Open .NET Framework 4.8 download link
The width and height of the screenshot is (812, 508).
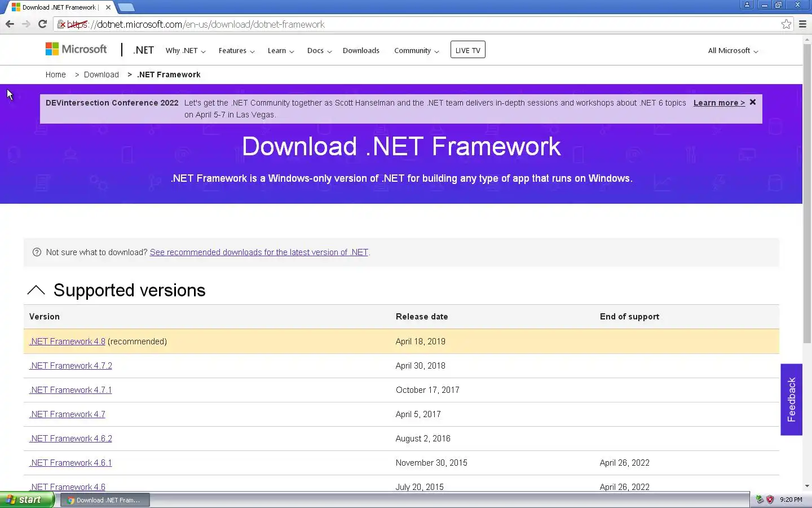[x=67, y=341]
